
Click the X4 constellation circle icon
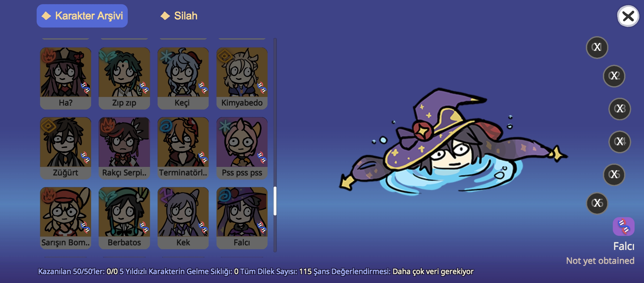coord(620,142)
